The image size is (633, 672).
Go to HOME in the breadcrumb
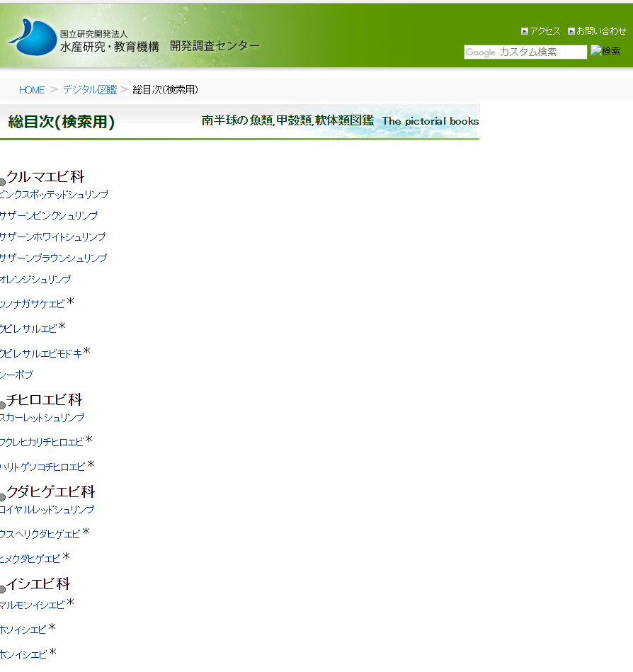point(32,90)
